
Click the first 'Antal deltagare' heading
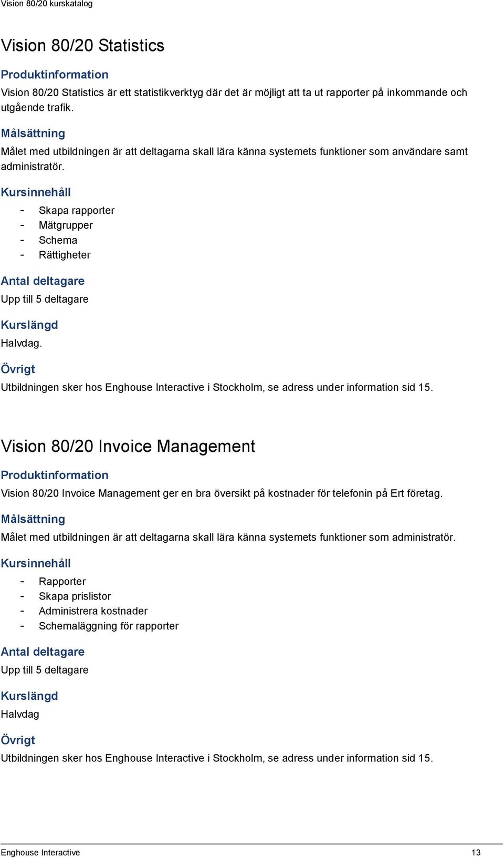coord(43,281)
